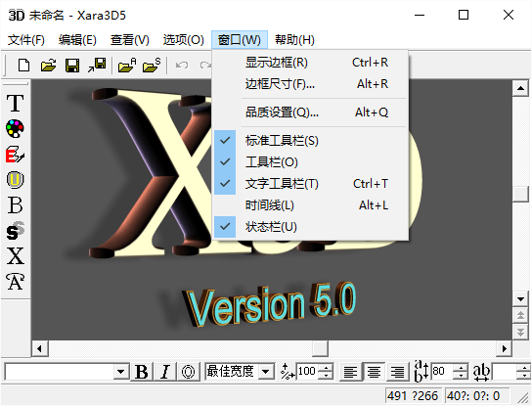Screen dimensions: 532x406
Task: Open animation folder icon marked A
Action: (127, 65)
